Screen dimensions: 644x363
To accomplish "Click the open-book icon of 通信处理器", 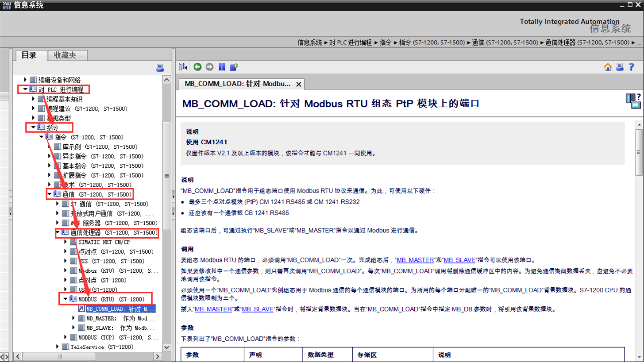I will click(66, 232).
